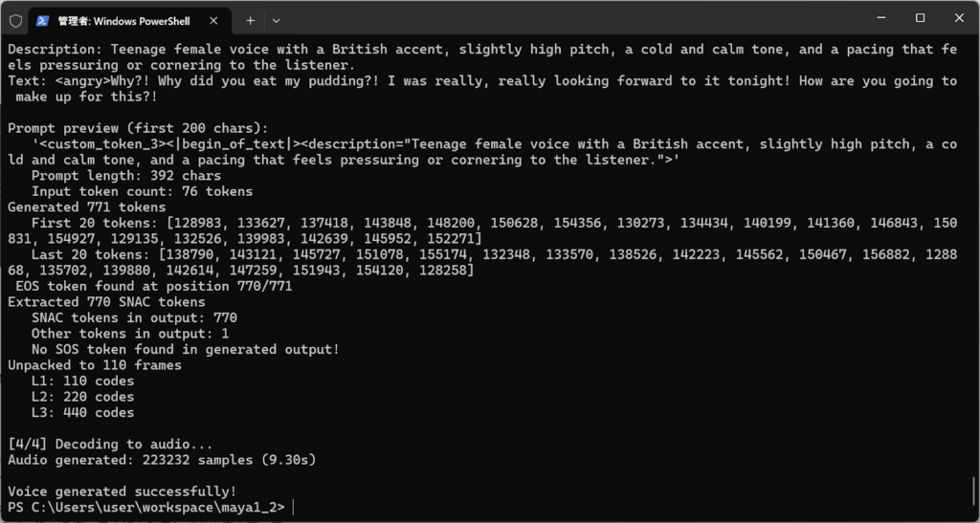Click empty title bar area beside the tab dropdown
Image resolution: width=980 pixels, height=523 pixels.
pyautogui.click(x=574, y=20)
